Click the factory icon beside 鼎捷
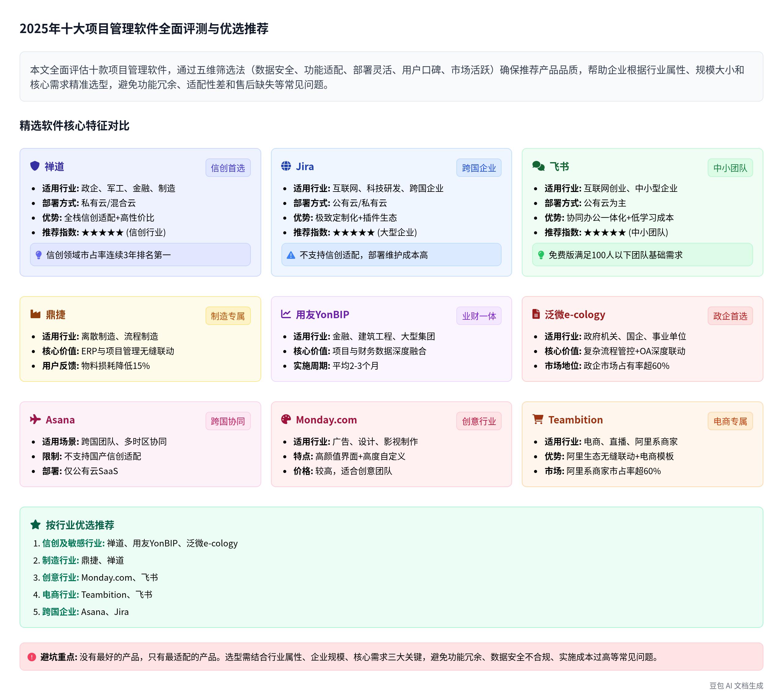The width and height of the screenshot is (783, 700). [x=35, y=315]
